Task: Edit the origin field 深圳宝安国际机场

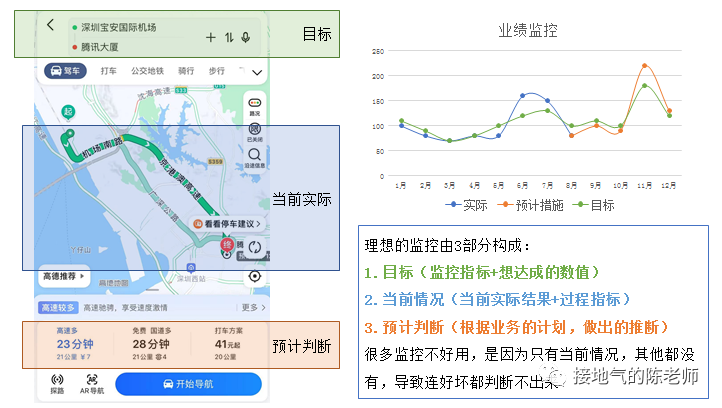Action: point(119,28)
